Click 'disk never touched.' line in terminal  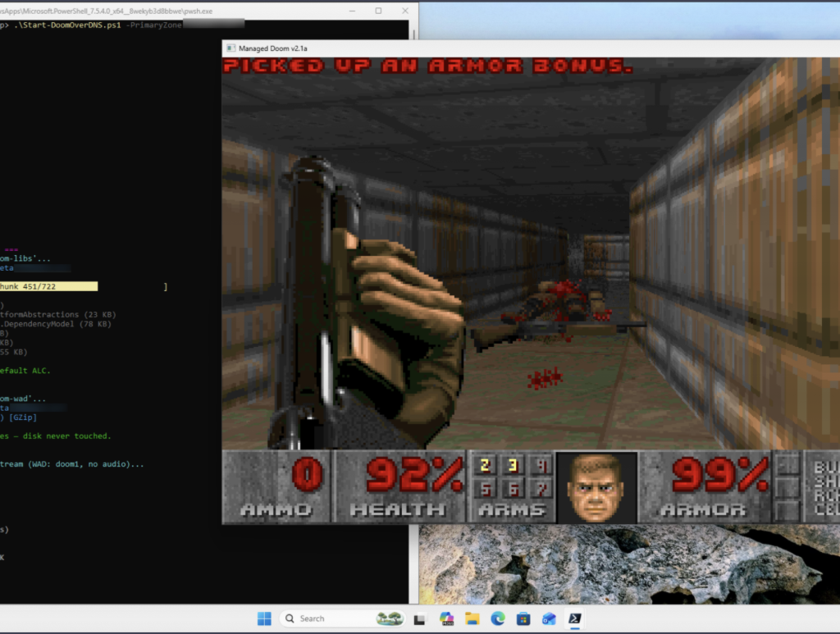tap(56, 436)
